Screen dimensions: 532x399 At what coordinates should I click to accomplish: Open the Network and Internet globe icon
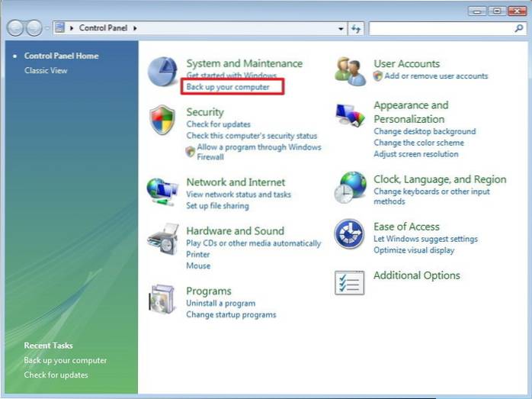point(162,190)
